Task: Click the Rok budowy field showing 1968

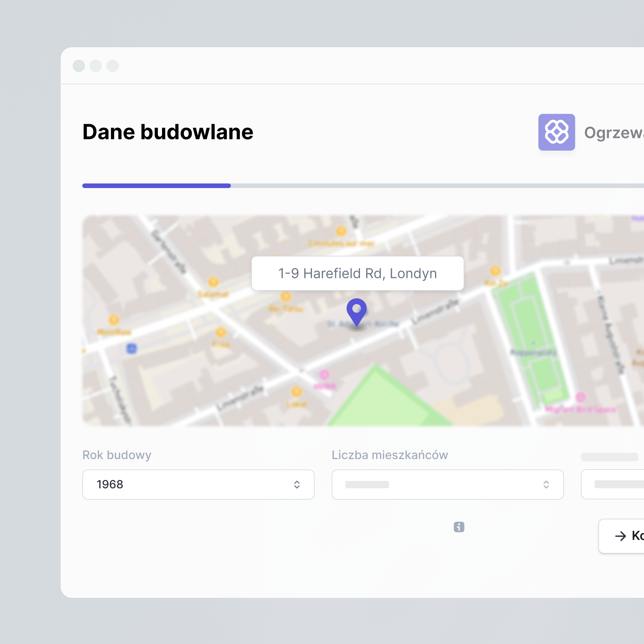Action: pyautogui.click(x=198, y=484)
